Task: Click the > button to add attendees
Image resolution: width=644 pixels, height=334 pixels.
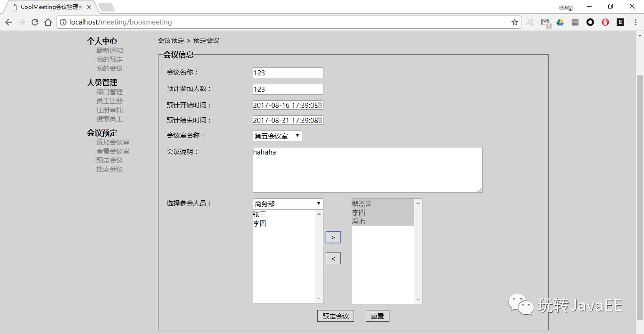Action: point(333,237)
